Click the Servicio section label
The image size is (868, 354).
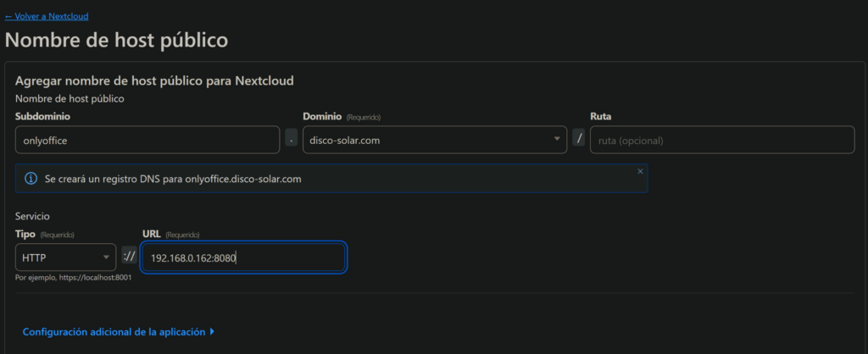(33, 216)
